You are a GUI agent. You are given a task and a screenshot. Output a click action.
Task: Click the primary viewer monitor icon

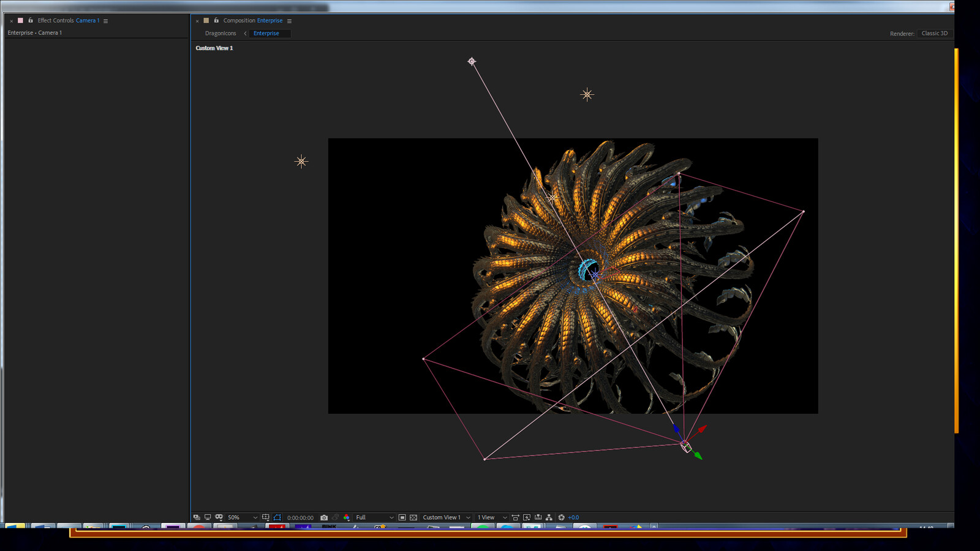click(x=208, y=517)
